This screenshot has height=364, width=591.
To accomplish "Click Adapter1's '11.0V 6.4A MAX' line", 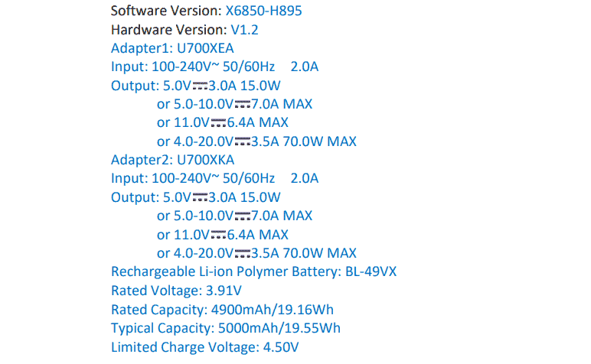I will tap(222, 122).
